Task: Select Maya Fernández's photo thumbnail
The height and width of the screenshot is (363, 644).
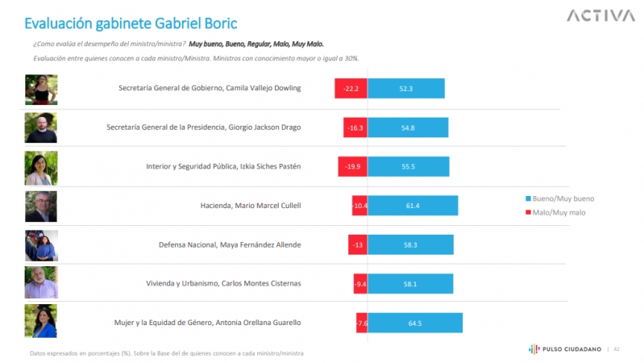Action: [41, 244]
